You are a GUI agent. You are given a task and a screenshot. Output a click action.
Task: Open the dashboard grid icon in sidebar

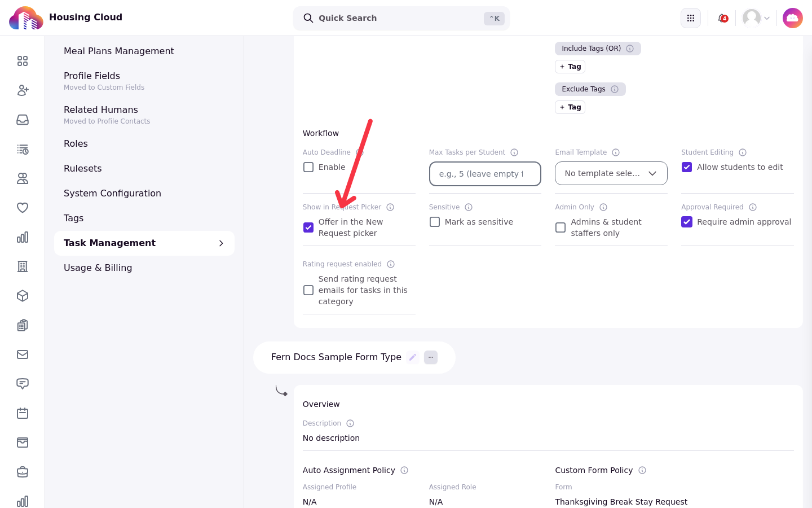[x=23, y=61]
